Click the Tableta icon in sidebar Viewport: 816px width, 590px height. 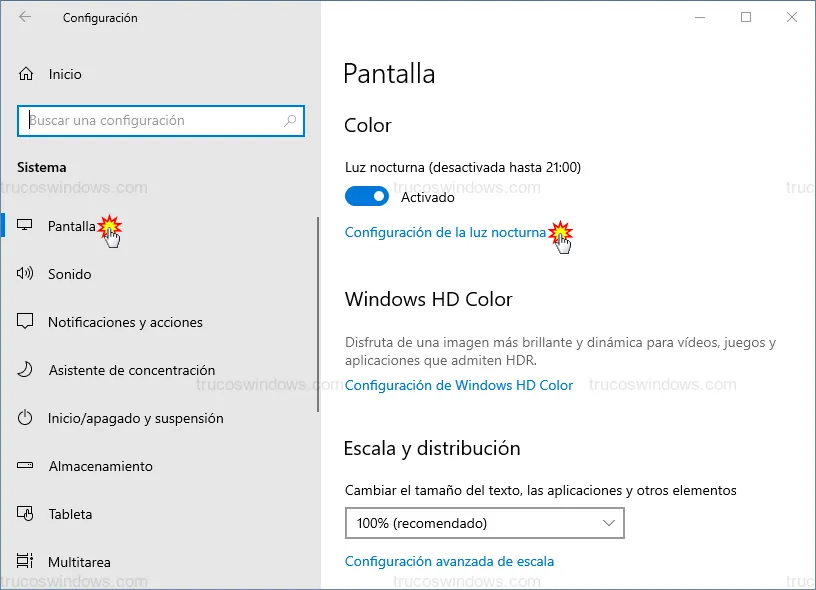click(x=26, y=514)
